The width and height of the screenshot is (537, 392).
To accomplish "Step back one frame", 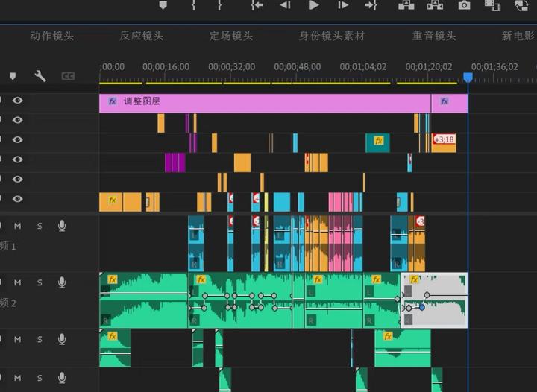I will [285, 5].
